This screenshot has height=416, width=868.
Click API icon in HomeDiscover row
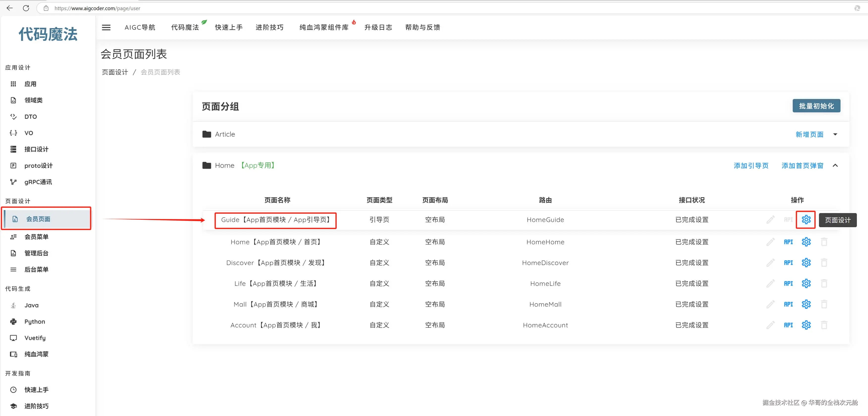(x=788, y=263)
